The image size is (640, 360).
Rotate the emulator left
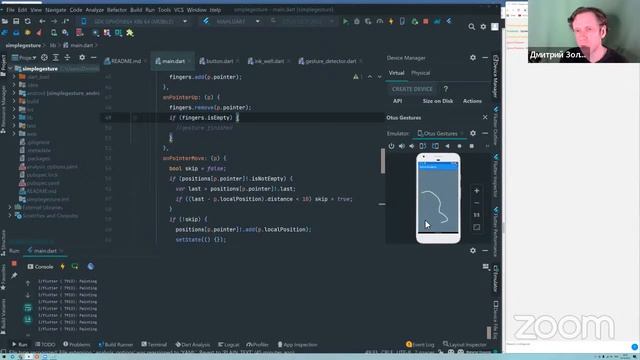point(423,146)
